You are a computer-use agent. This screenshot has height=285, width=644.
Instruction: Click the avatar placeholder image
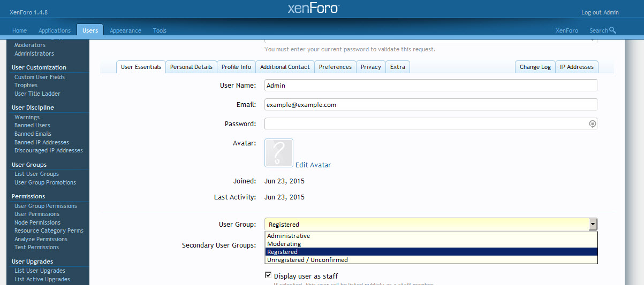(x=279, y=153)
